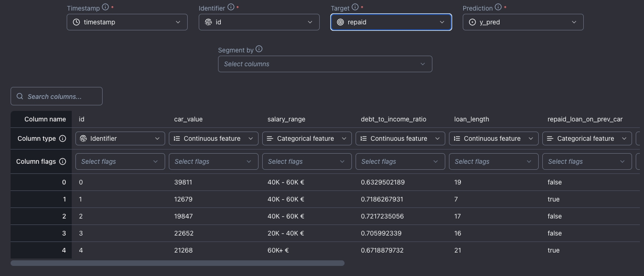Open Select flags for loan_length column

pos(494,161)
